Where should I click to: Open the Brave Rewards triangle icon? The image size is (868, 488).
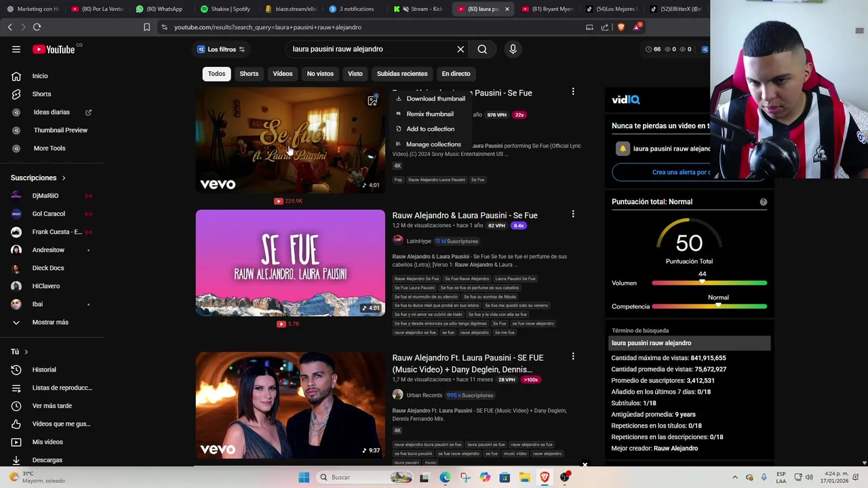click(x=636, y=27)
